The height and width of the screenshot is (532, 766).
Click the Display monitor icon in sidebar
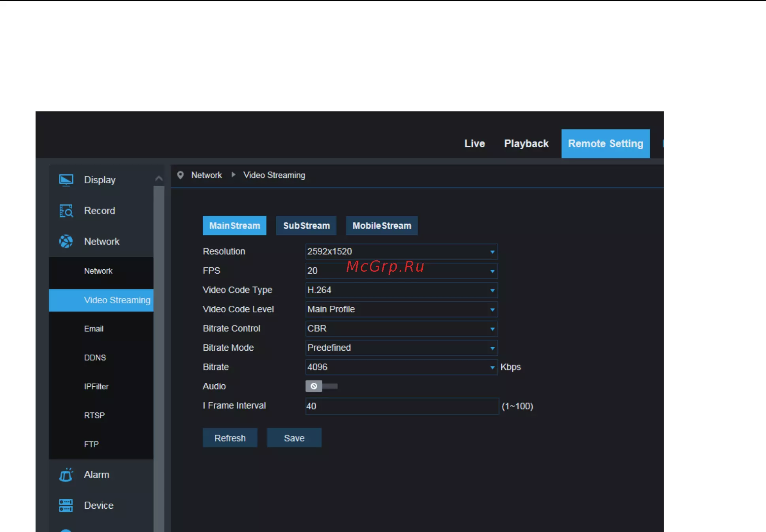click(66, 180)
